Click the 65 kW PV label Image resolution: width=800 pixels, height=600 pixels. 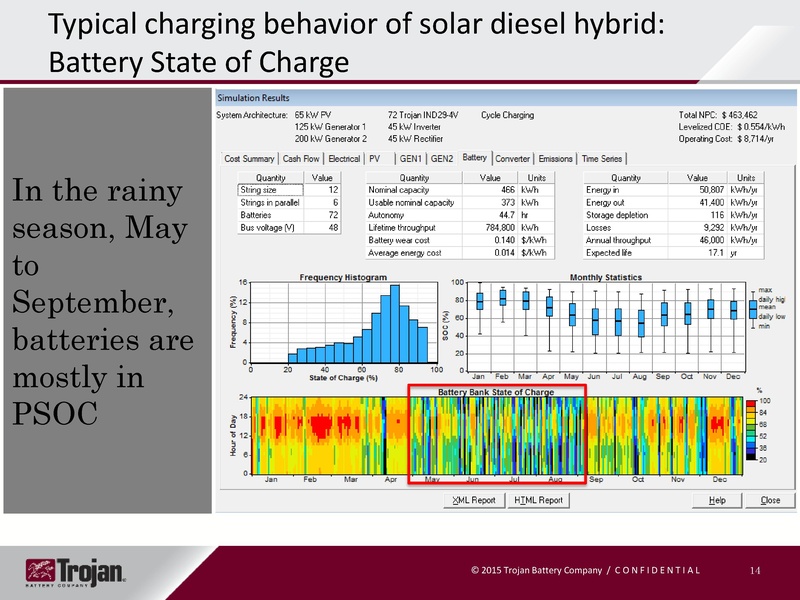click(x=313, y=115)
